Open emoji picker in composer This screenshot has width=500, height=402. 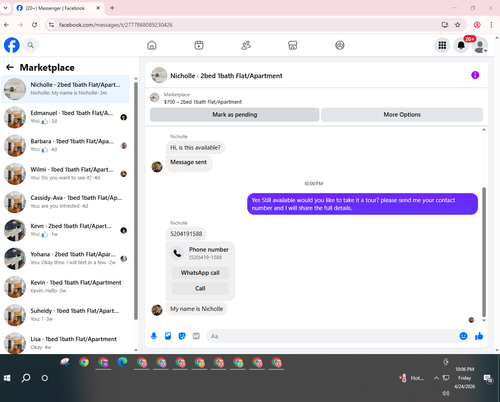tap(463, 336)
